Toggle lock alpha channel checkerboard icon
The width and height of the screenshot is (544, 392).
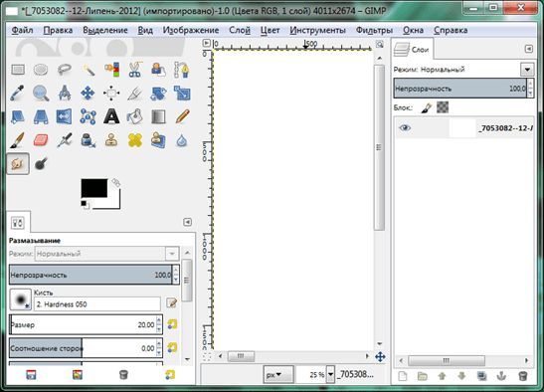pyautogui.click(x=443, y=107)
